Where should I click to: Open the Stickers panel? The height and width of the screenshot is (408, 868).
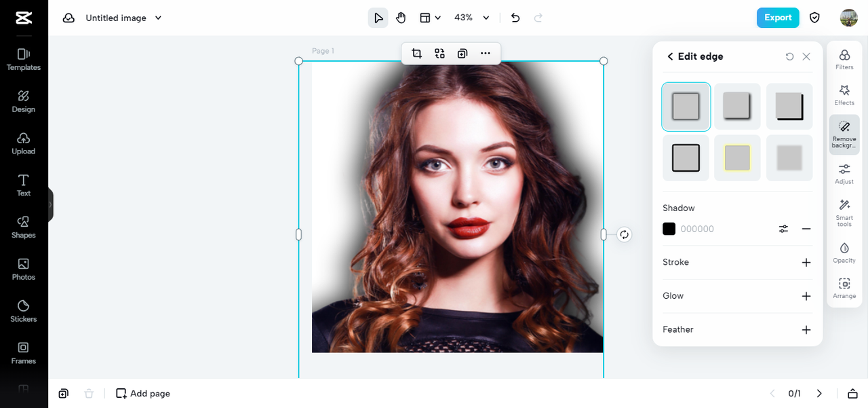tap(24, 312)
